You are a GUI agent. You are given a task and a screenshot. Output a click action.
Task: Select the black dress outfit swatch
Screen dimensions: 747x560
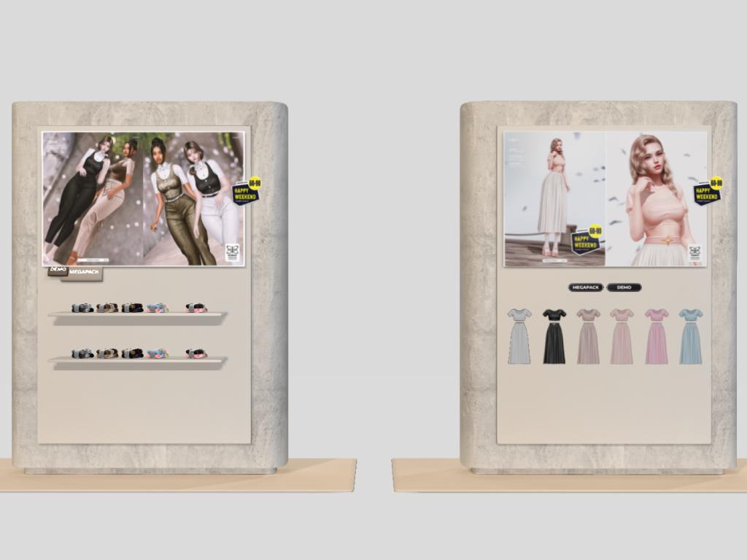(x=554, y=336)
